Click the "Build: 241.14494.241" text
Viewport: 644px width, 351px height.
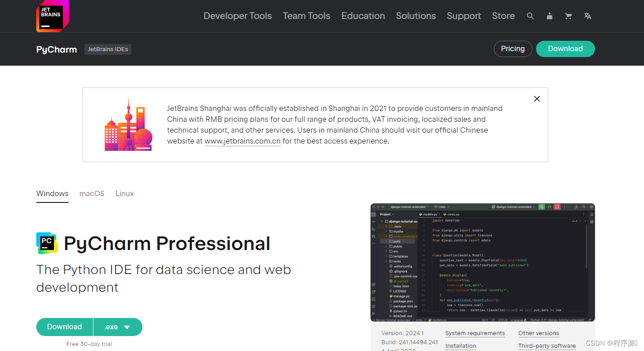pos(410,342)
